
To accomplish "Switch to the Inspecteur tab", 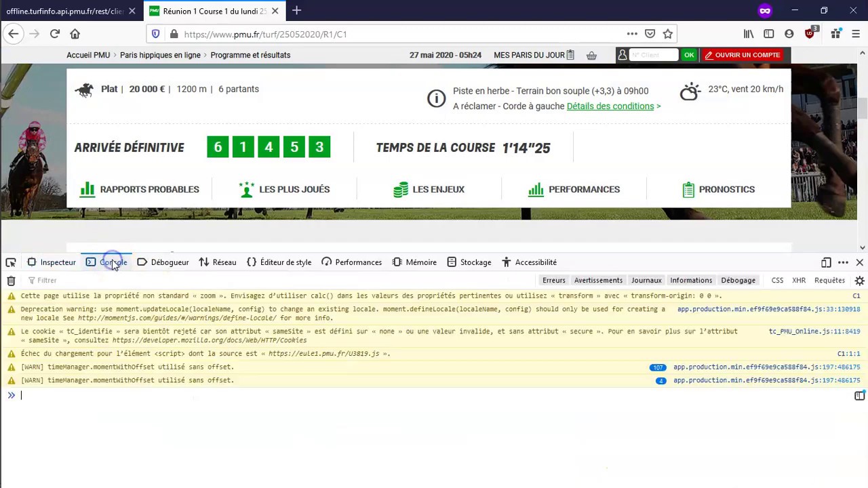I will point(52,262).
